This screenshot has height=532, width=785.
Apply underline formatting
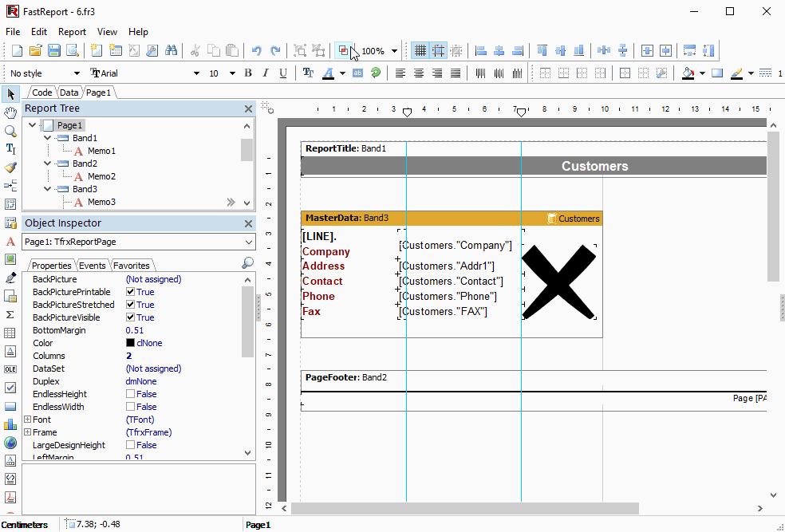283,73
